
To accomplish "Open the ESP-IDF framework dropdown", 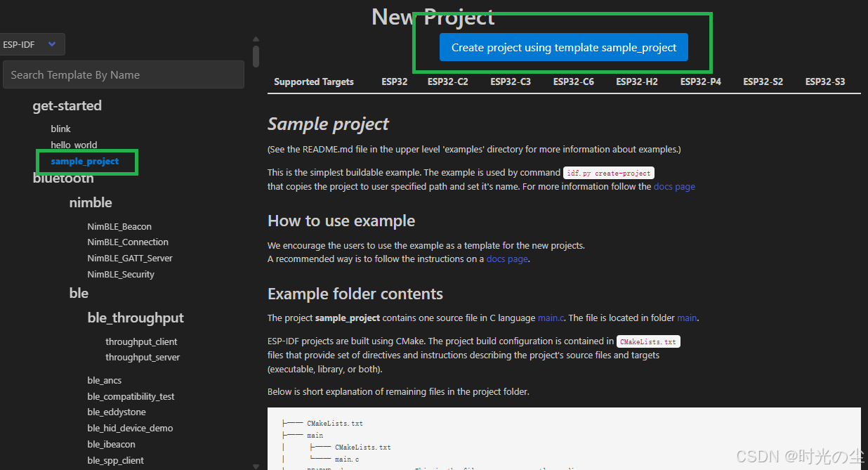I will (x=32, y=44).
